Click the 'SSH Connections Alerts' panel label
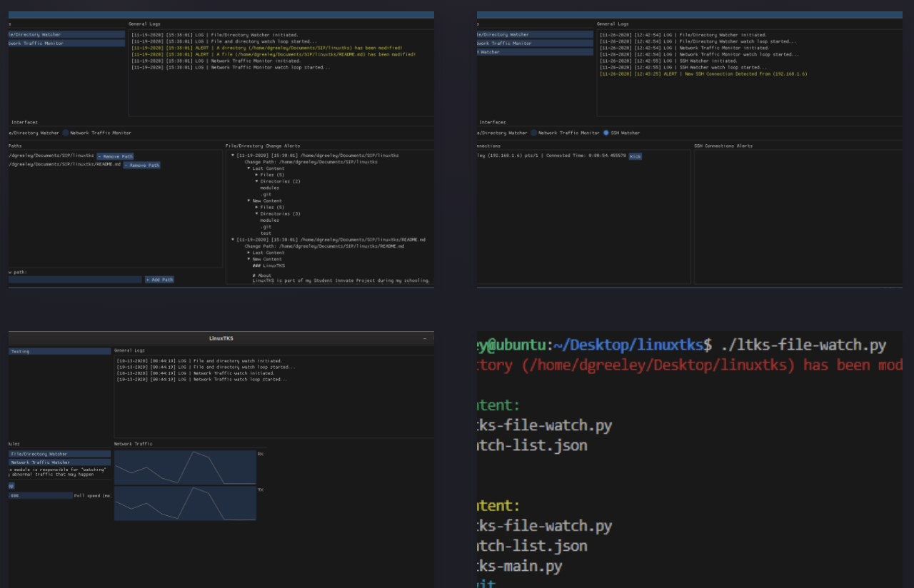 (x=723, y=146)
